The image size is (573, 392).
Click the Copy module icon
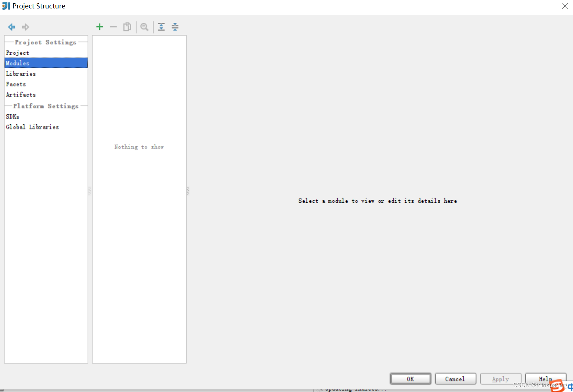[x=127, y=27]
